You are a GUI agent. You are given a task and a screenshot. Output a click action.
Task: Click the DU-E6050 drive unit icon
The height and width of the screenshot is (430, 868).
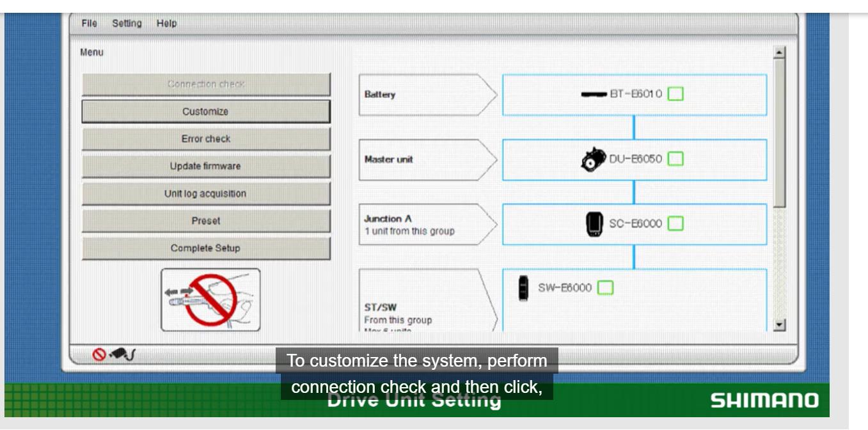(593, 159)
